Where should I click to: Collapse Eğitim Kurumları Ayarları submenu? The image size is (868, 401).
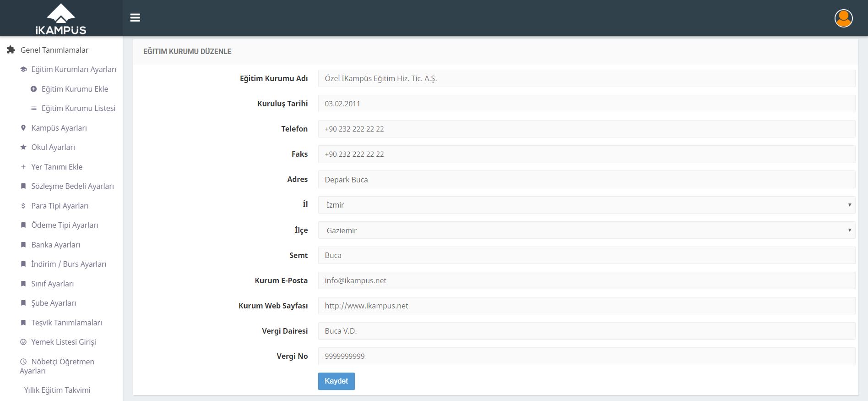click(74, 69)
